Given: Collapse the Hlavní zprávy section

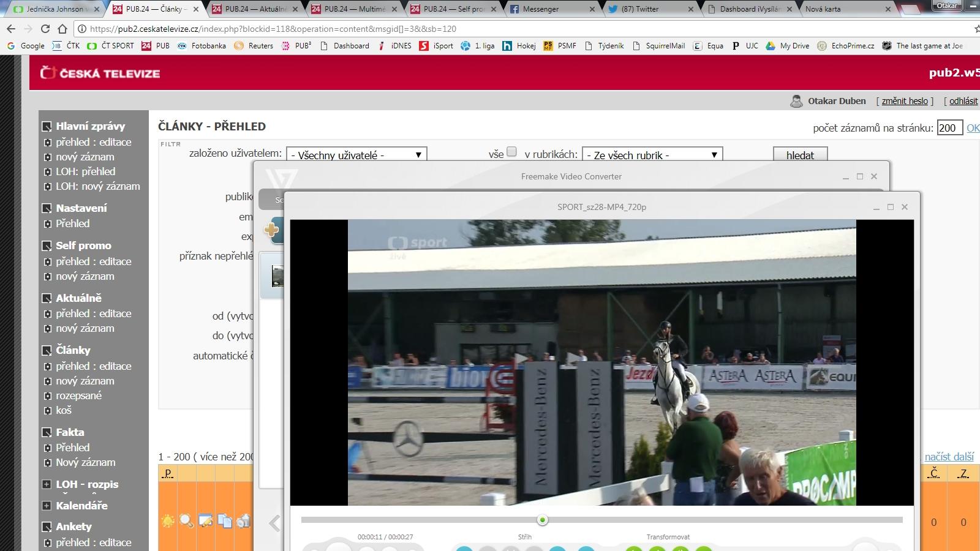Looking at the screenshot, I should (x=47, y=127).
